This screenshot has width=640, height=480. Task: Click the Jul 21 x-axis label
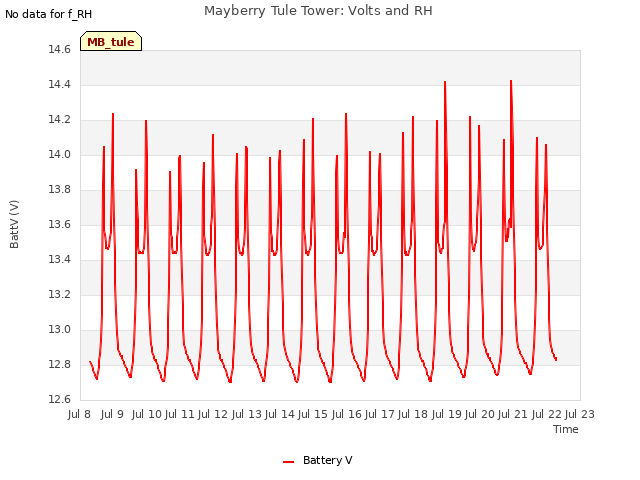513,414
